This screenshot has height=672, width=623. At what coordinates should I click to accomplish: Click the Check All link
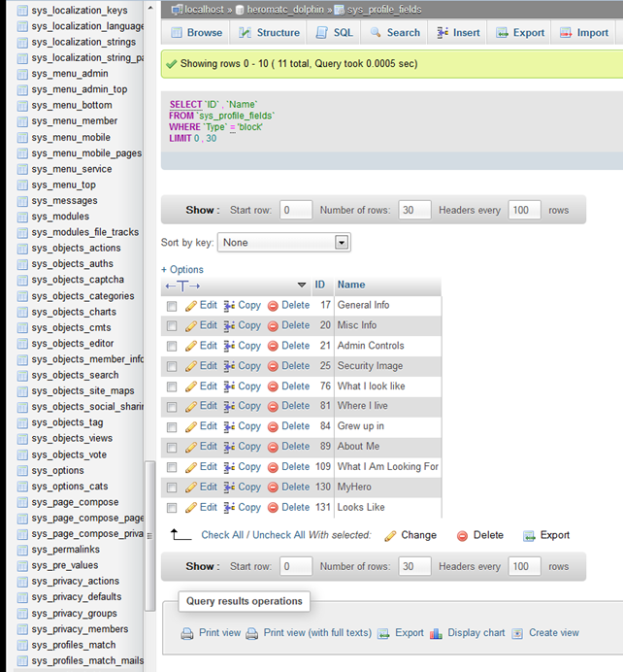click(222, 535)
